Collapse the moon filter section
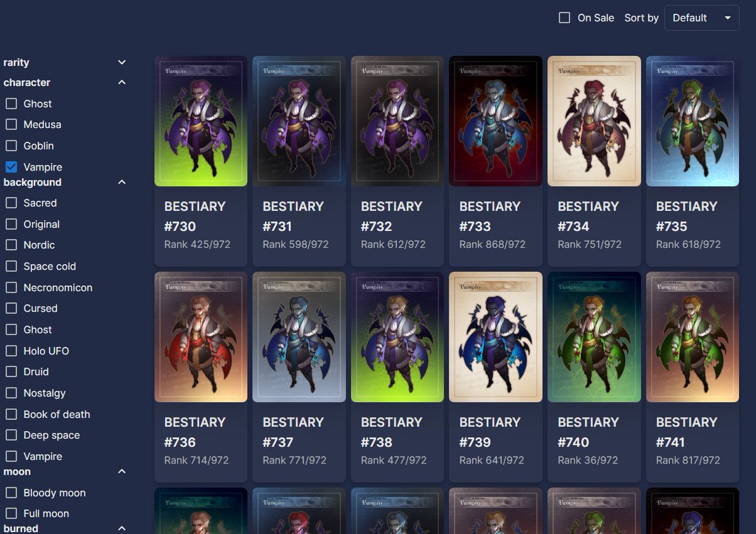Image resolution: width=756 pixels, height=534 pixels. coord(122,471)
